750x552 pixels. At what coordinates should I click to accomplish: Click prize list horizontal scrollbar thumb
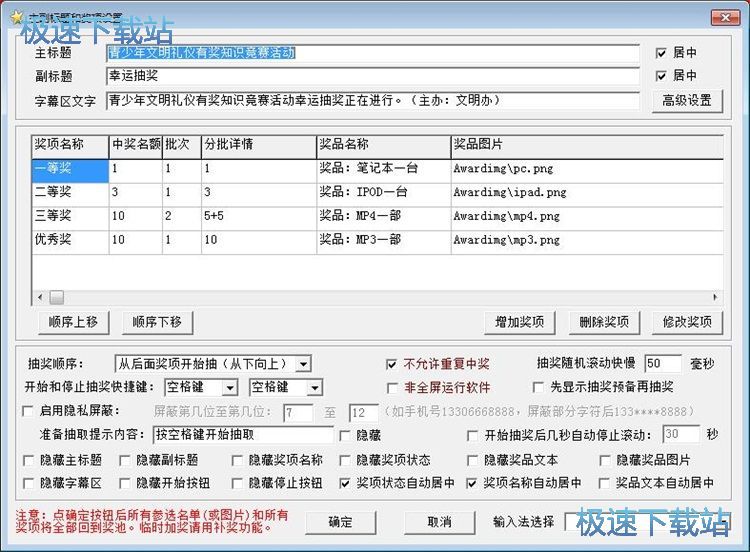click(57, 298)
